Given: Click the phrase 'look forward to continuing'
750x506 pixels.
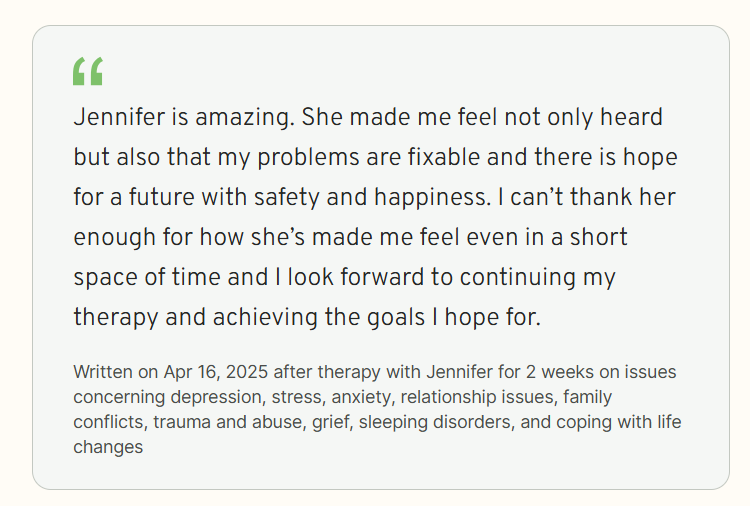Looking at the screenshot, I should (x=431, y=278).
